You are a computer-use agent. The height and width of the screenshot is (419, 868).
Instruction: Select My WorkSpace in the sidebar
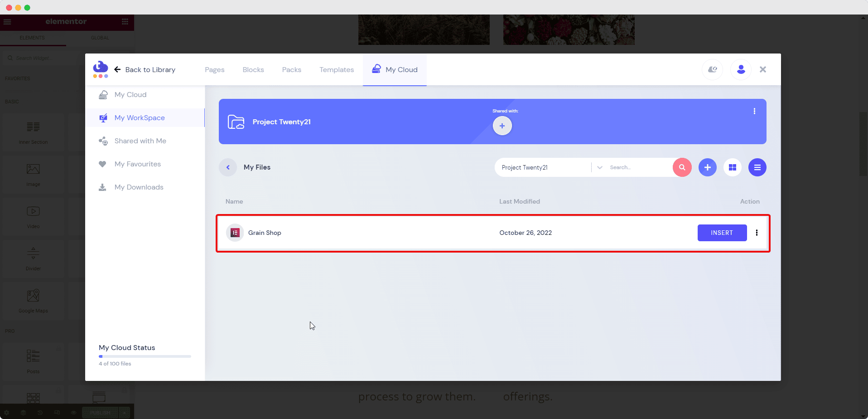pos(145,118)
